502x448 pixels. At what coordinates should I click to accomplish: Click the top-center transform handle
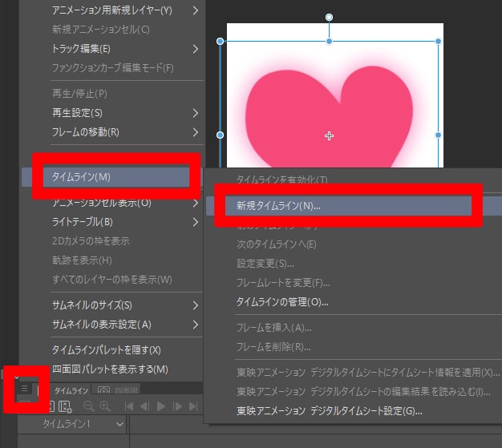point(329,42)
